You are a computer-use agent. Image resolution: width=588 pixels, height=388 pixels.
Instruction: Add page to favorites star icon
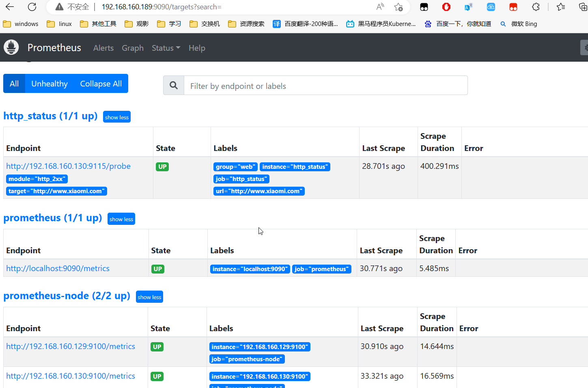[x=398, y=7]
